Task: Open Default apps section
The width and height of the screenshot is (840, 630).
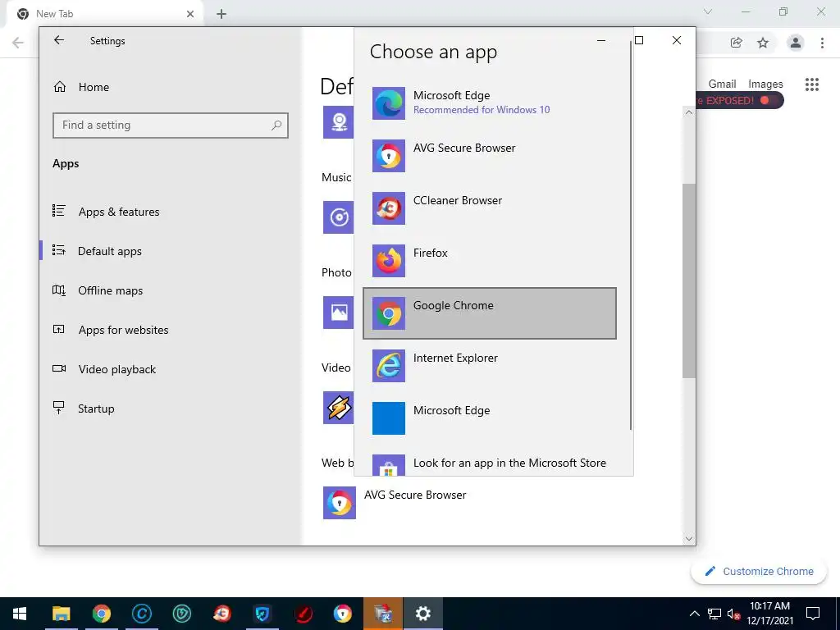Action: tap(97, 251)
